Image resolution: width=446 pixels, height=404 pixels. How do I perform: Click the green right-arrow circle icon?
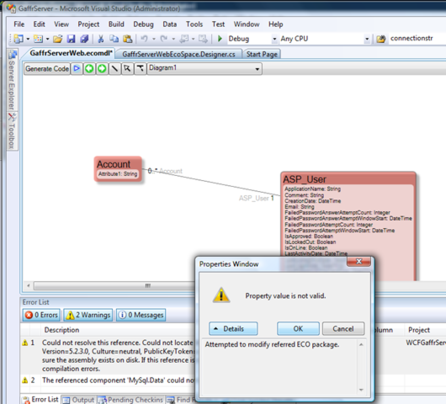click(x=102, y=69)
